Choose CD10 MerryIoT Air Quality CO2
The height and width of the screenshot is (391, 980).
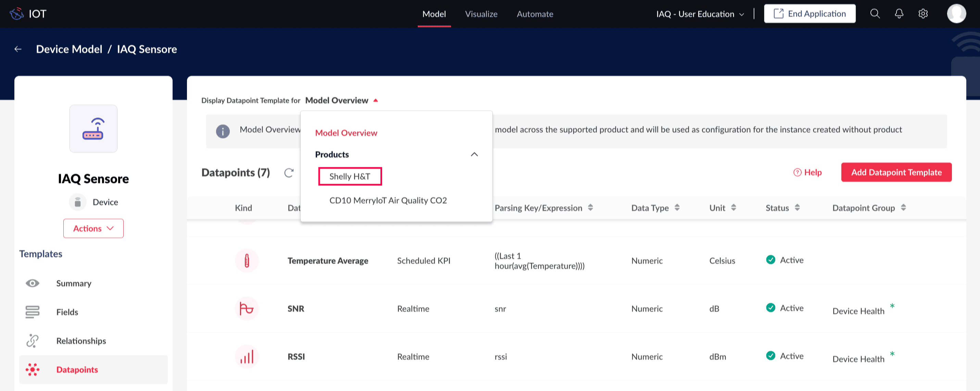coord(388,200)
